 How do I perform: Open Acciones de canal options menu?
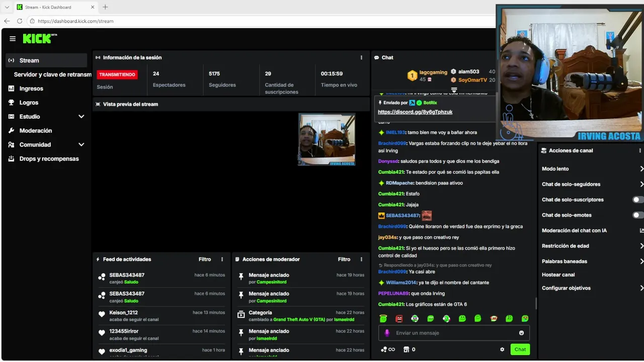pyautogui.click(x=640, y=150)
